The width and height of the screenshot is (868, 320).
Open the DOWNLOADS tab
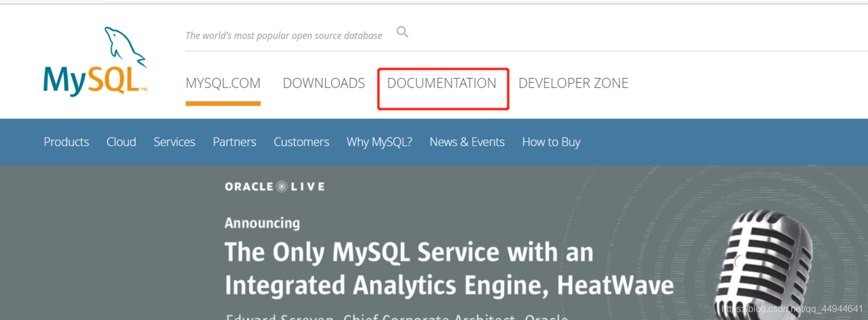click(324, 83)
